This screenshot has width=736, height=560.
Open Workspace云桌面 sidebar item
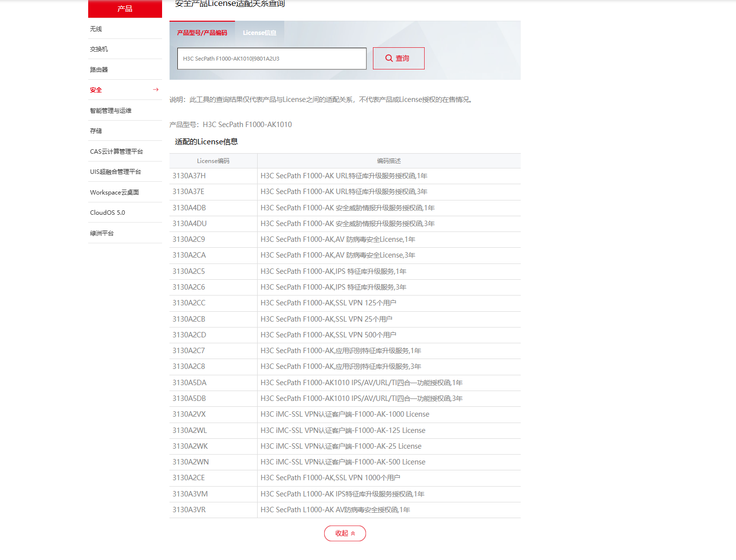pos(114,193)
